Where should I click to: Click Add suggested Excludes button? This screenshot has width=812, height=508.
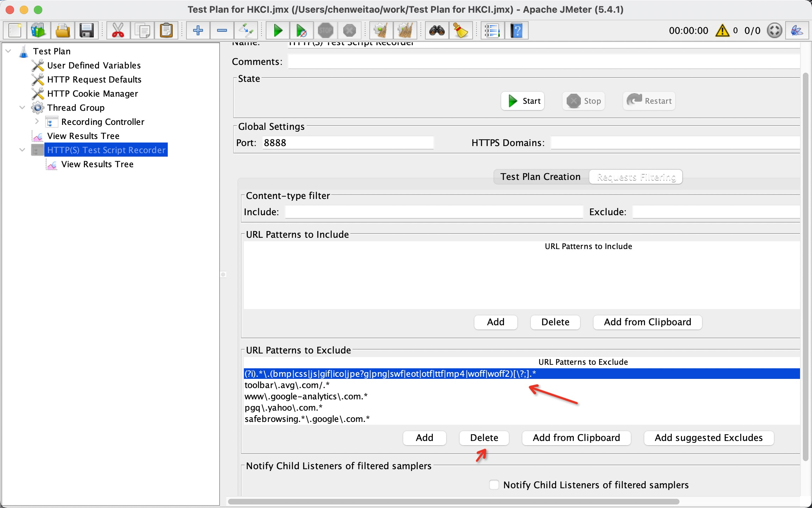click(709, 438)
